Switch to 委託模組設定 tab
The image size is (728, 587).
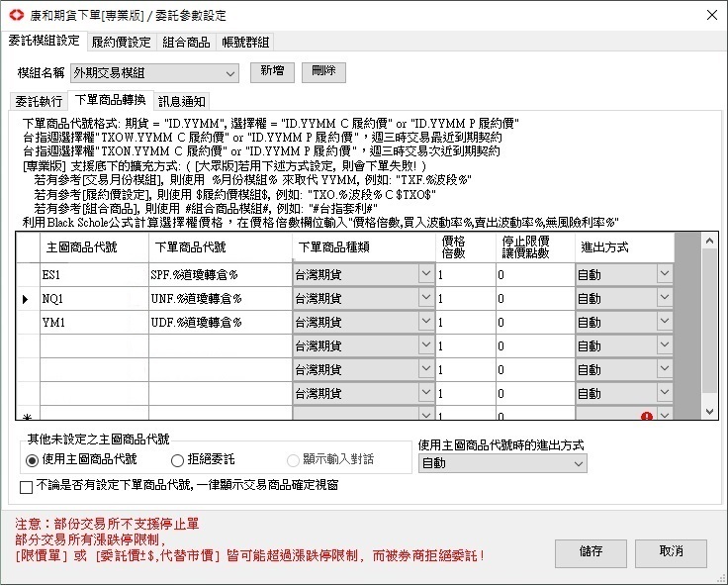click(x=45, y=41)
